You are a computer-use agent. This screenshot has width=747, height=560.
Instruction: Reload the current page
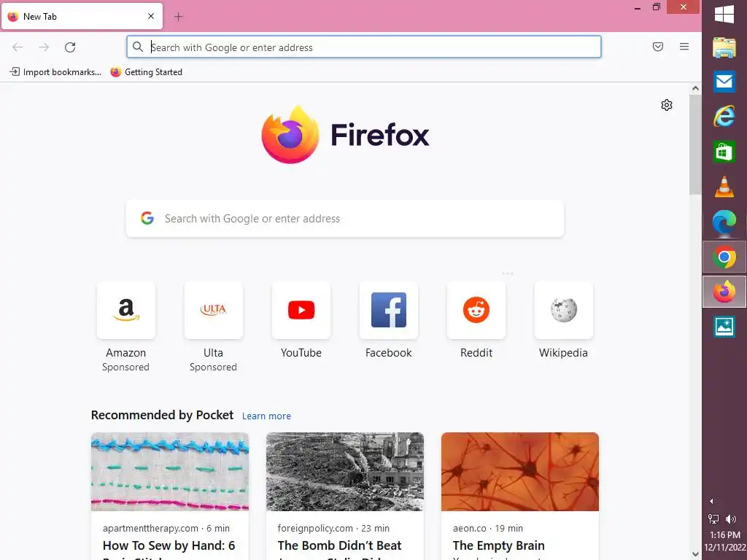coord(70,47)
